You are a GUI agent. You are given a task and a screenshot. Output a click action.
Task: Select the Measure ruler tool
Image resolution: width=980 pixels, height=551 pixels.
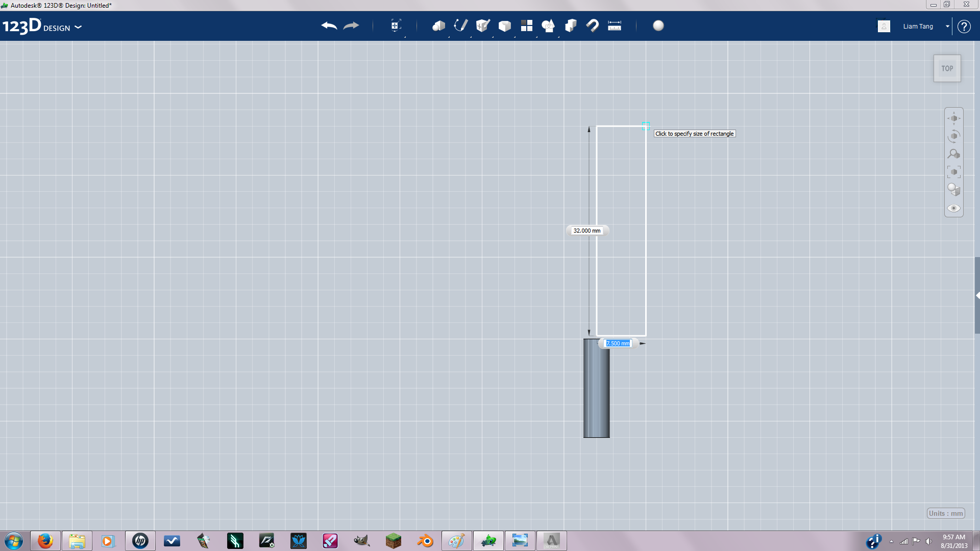pos(615,26)
